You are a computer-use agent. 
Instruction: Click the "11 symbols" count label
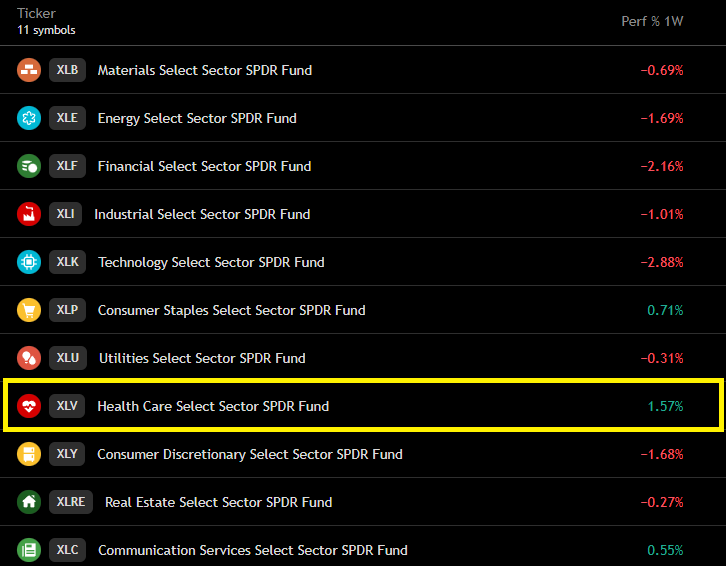tap(46, 30)
